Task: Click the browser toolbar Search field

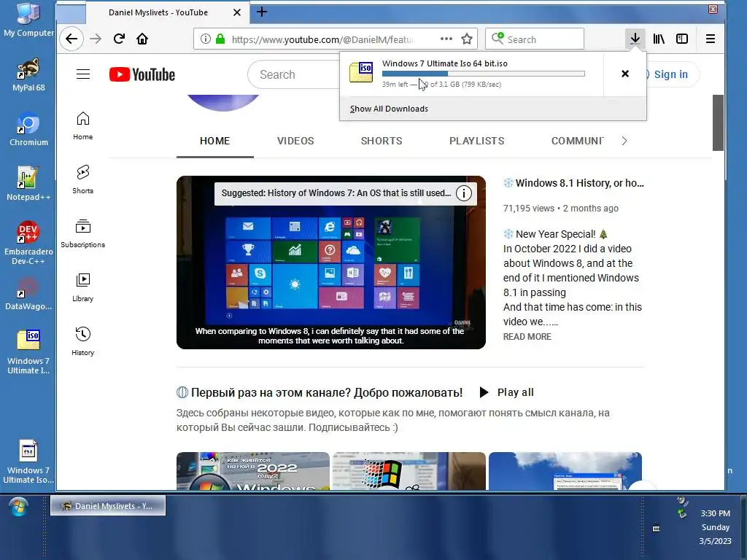Action: tap(535, 39)
